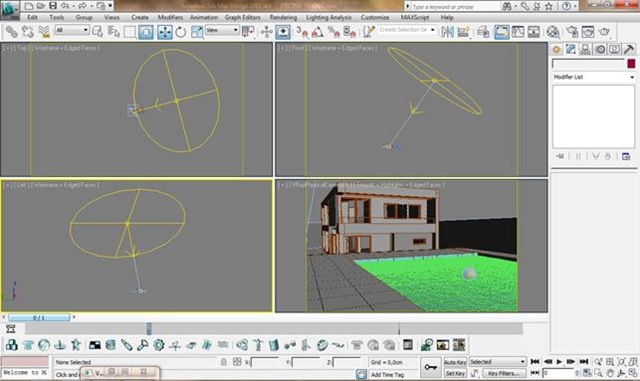Open the selection filter All dropdown
640x381 pixels.
click(x=72, y=30)
